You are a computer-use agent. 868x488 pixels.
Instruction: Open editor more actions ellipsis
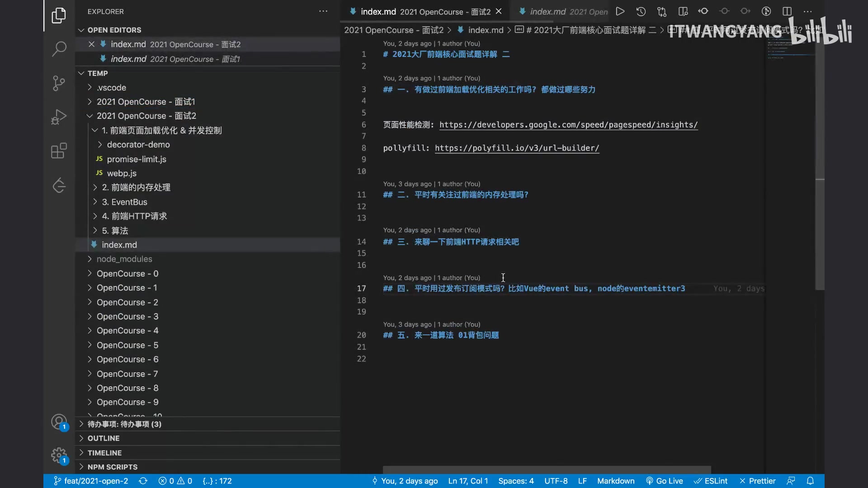click(x=808, y=11)
